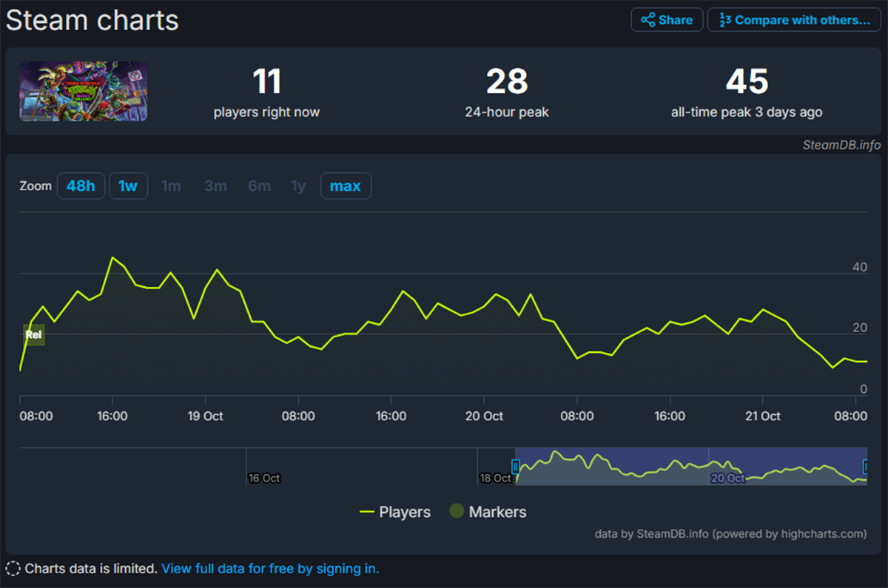Select the 48h zoom range
This screenshot has height=588, width=888.
tap(81, 186)
